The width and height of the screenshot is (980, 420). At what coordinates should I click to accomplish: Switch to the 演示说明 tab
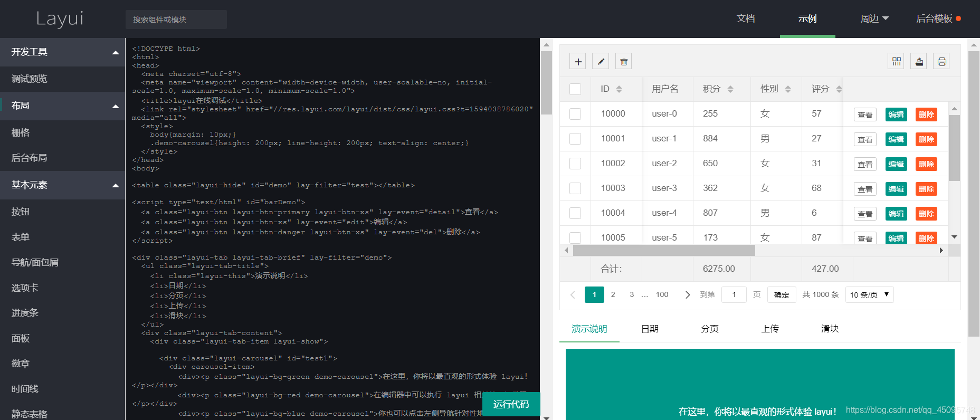[x=589, y=329]
